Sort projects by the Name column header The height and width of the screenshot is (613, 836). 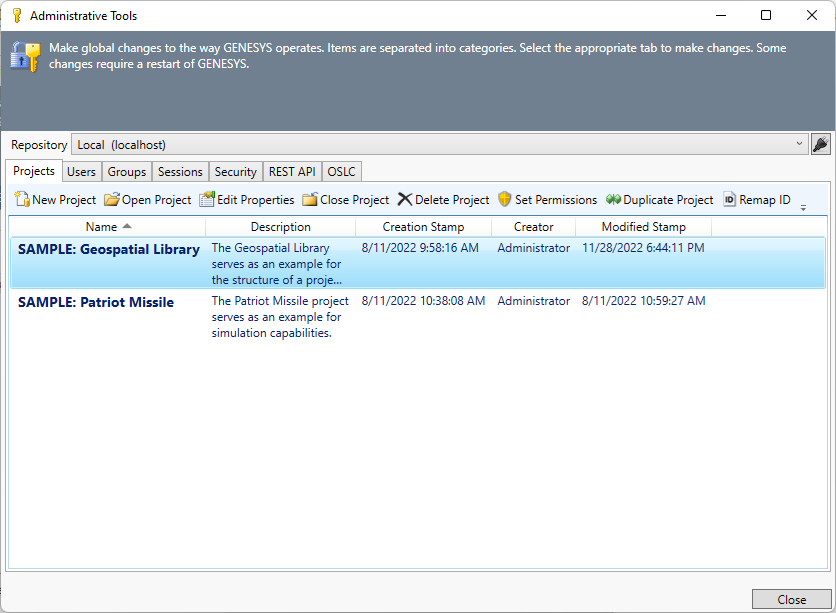[101, 227]
